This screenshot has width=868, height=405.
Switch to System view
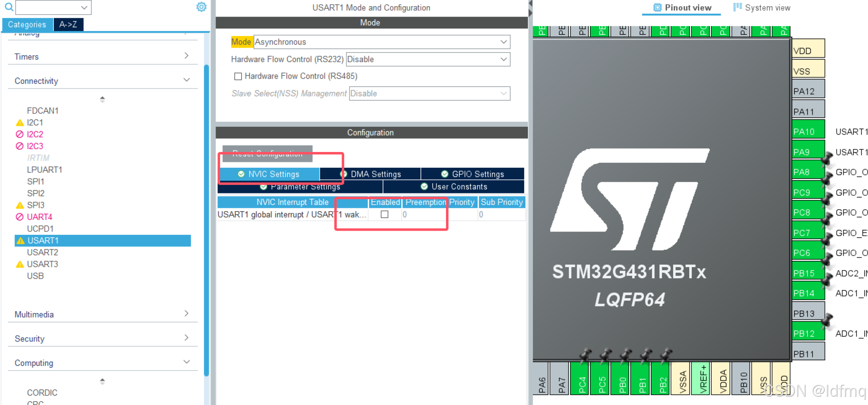(x=762, y=7)
